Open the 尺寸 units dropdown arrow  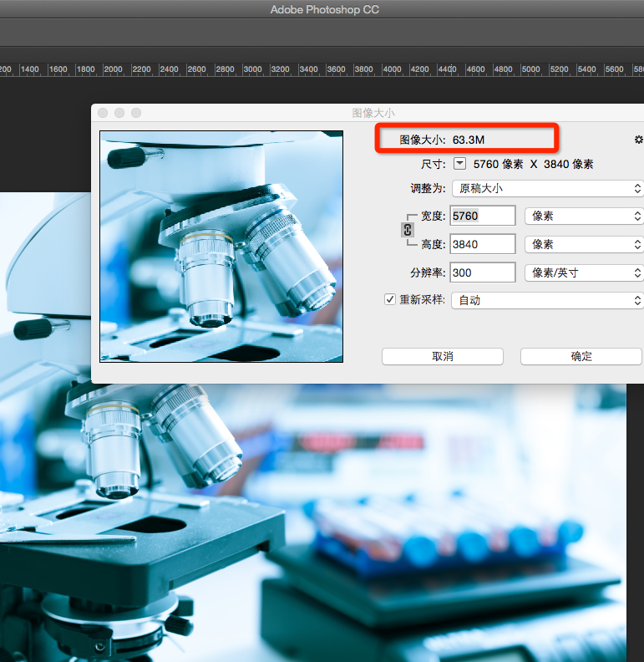(459, 163)
